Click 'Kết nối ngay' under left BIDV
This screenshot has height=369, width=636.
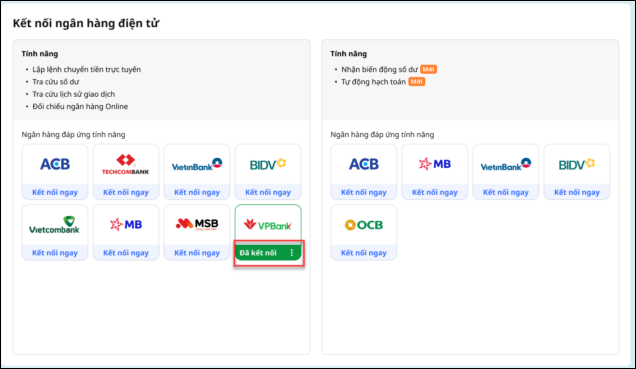click(268, 192)
